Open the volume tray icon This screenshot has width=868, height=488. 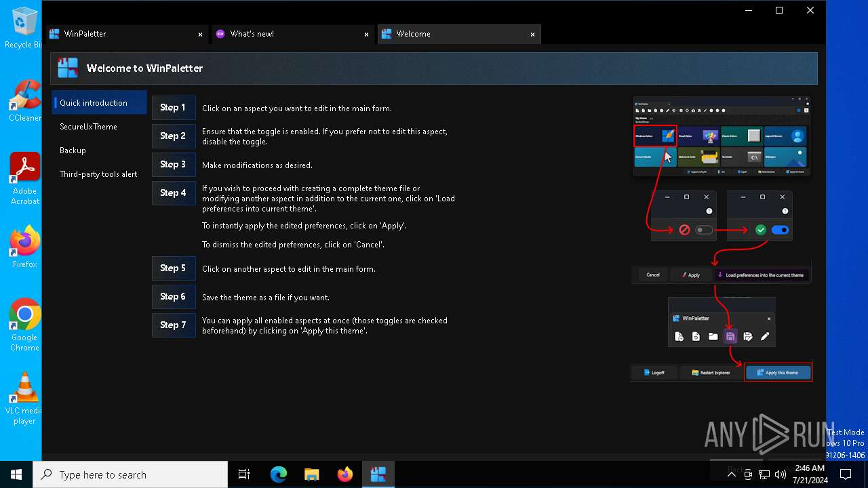(x=780, y=474)
